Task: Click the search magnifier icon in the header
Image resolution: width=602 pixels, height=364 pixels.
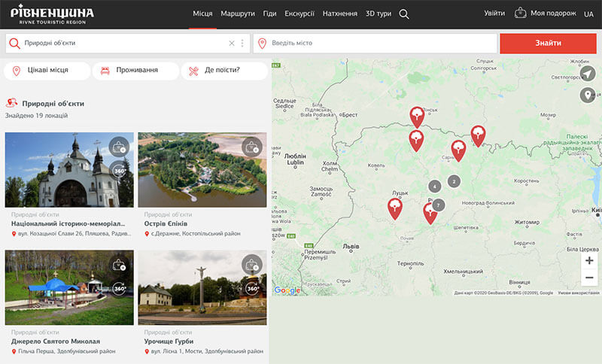Action: [x=404, y=14]
